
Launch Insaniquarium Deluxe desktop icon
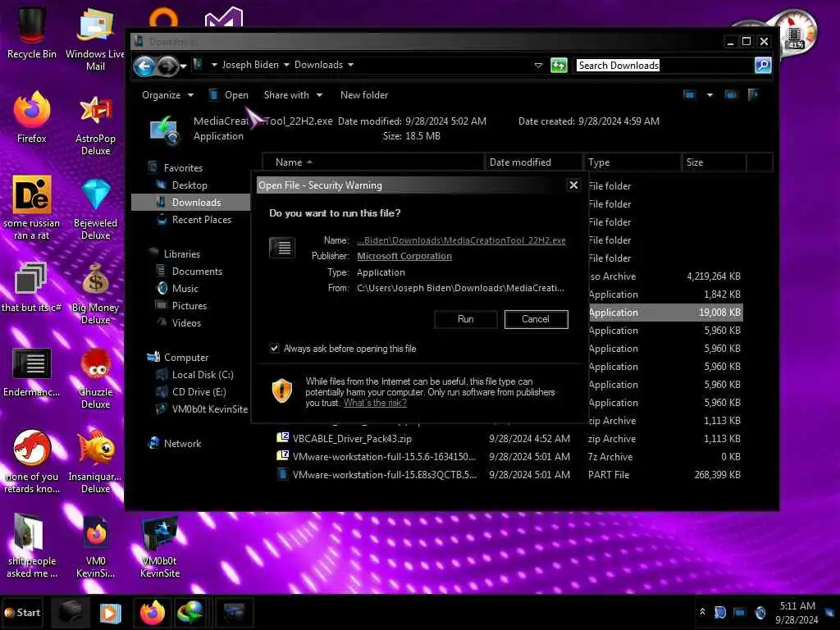coord(95,461)
